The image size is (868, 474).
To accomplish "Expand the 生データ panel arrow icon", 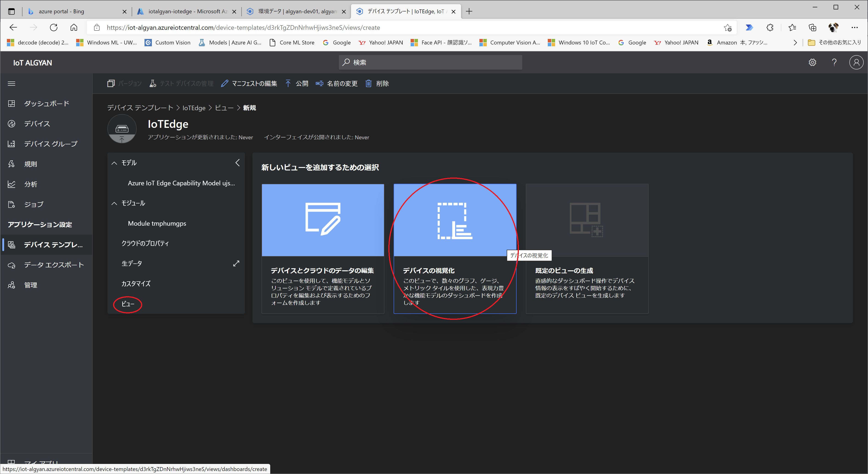I will click(236, 263).
